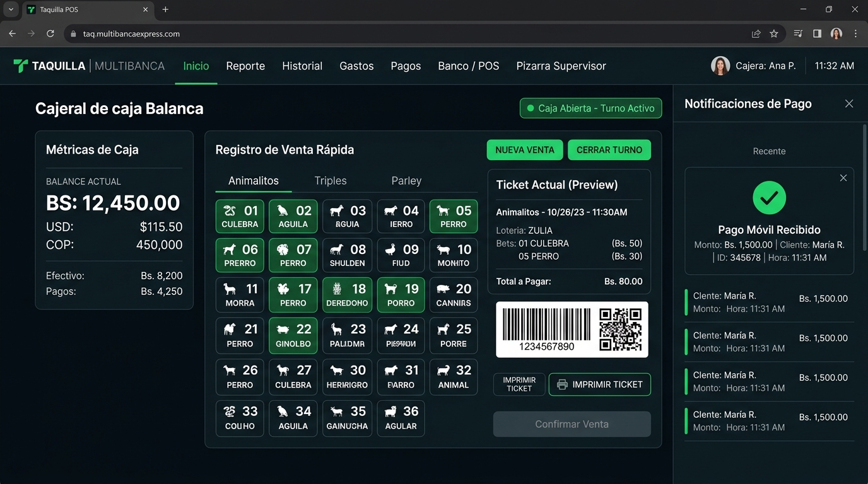This screenshot has width=868, height=484.
Task: Click the CERRAR TURNO button
Action: tap(609, 150)
